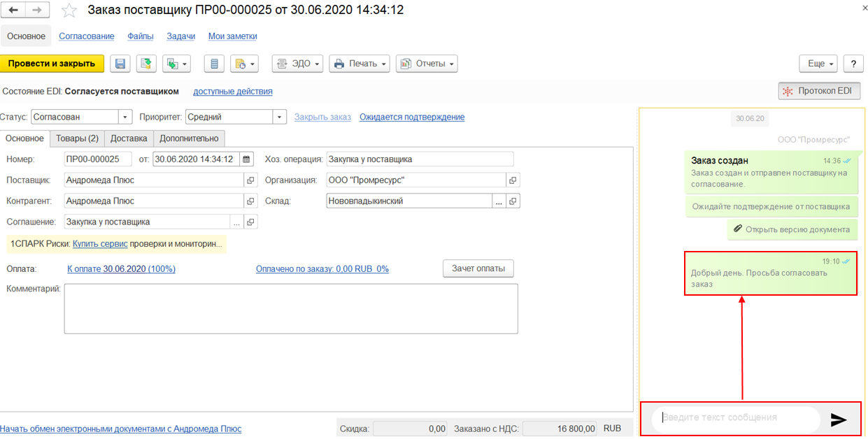Go forward with the right arrow button

pyautogui.click(x=37, y=10)
